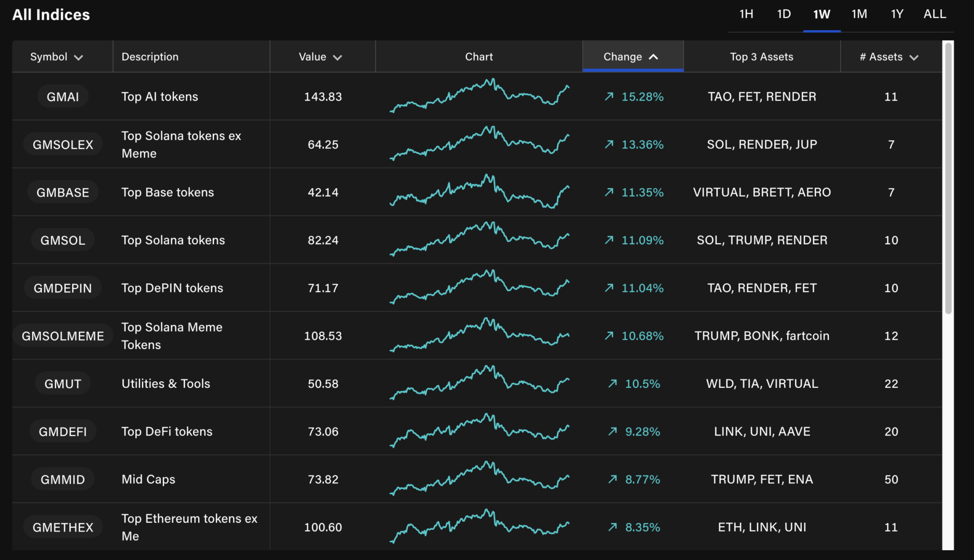The height and width of the screenshot is (560, 974).
Task: Sort by Value column chevron
Action: coord(337,57)
